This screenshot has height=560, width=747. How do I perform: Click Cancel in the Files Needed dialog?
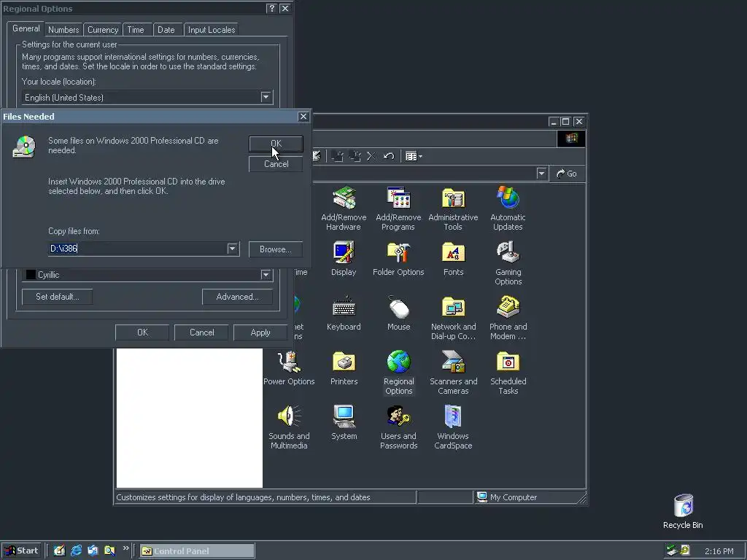[276, 164]
